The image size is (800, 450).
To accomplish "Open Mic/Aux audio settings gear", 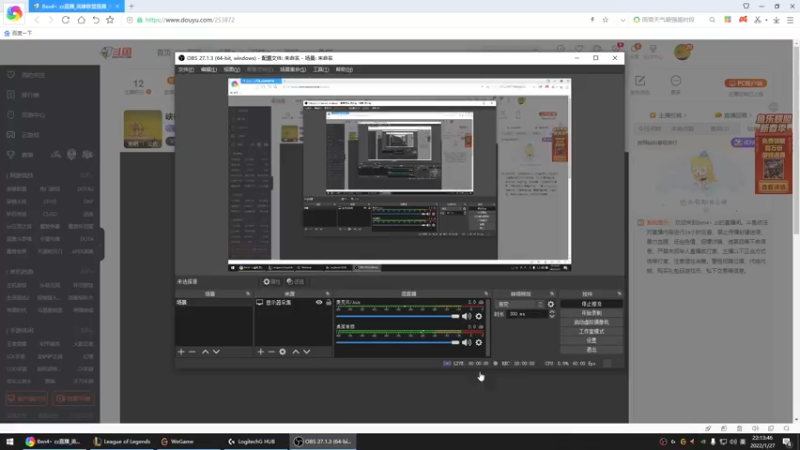I will (479, 316).
